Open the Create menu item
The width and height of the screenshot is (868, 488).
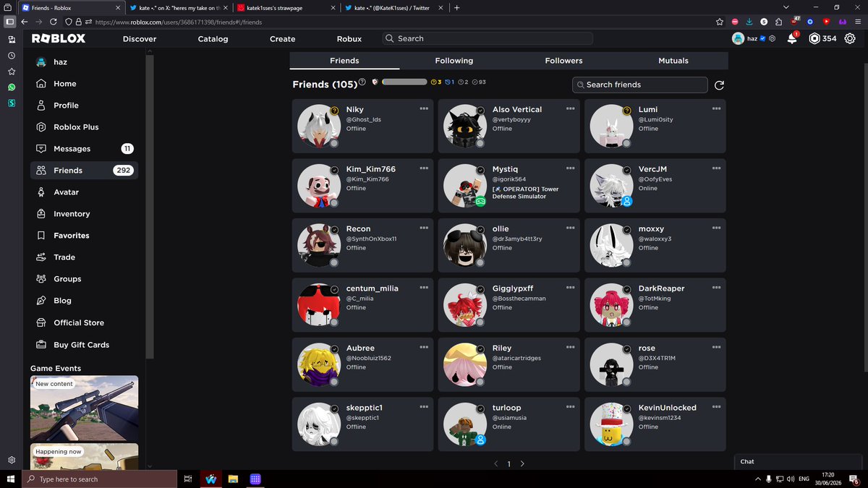[x=282, y=39]
